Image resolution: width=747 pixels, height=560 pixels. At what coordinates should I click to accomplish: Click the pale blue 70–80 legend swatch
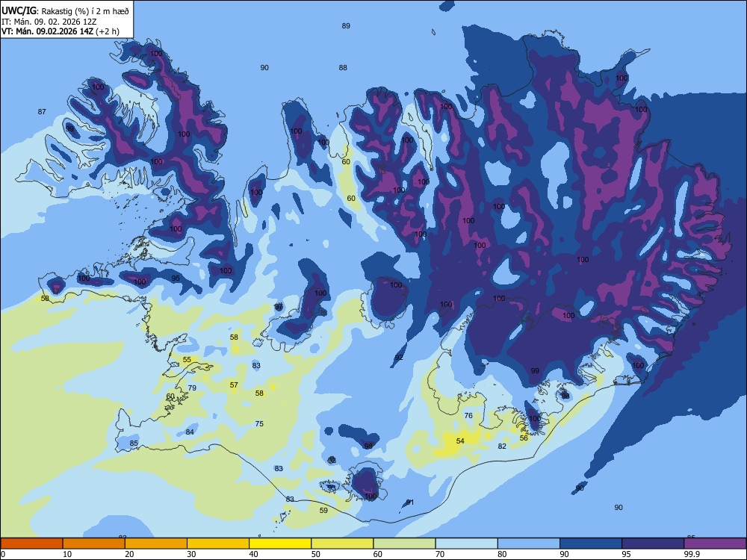point(466,544)
